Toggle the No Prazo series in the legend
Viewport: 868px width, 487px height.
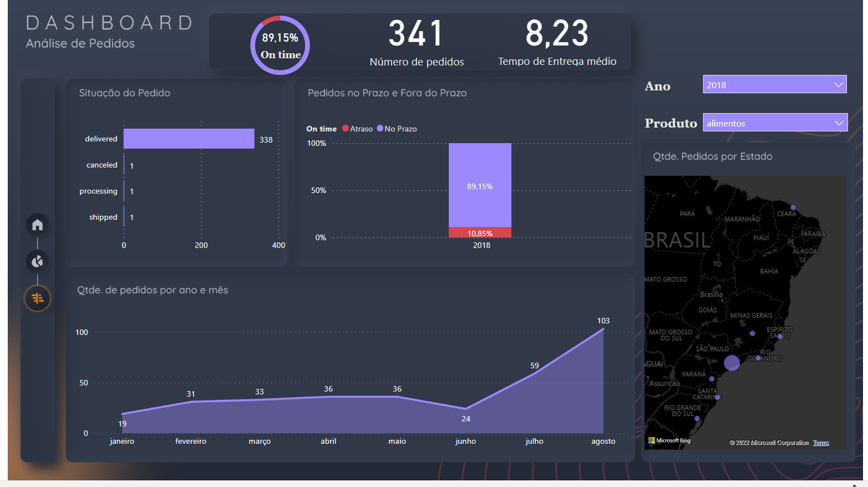[x=397, y=128]
